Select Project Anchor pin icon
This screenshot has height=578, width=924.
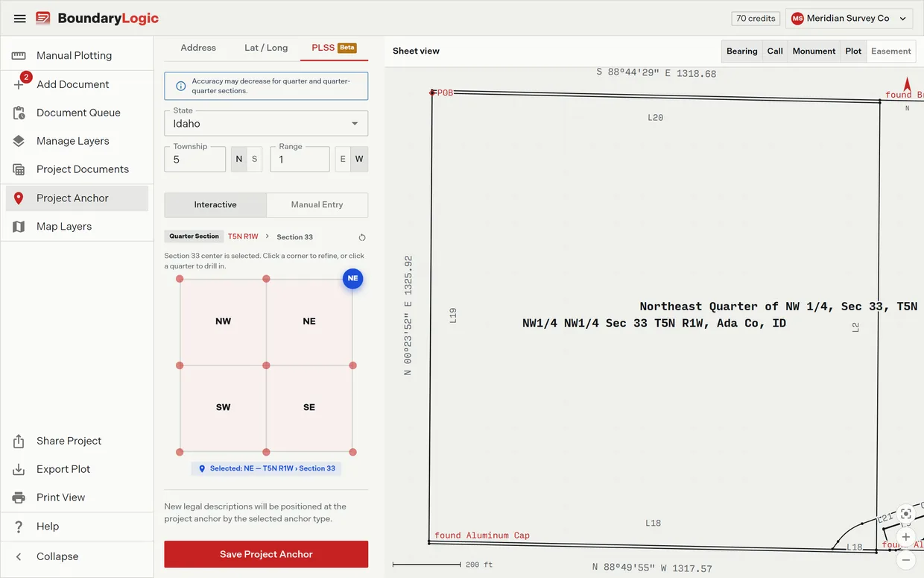[x=19, y=198]
